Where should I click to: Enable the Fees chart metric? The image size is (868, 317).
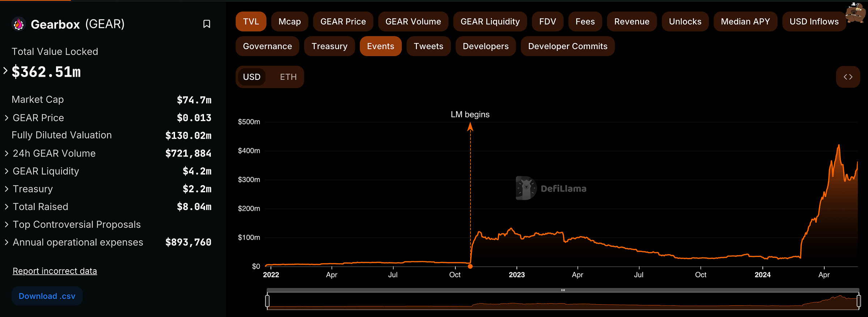(x=585, y=22)
